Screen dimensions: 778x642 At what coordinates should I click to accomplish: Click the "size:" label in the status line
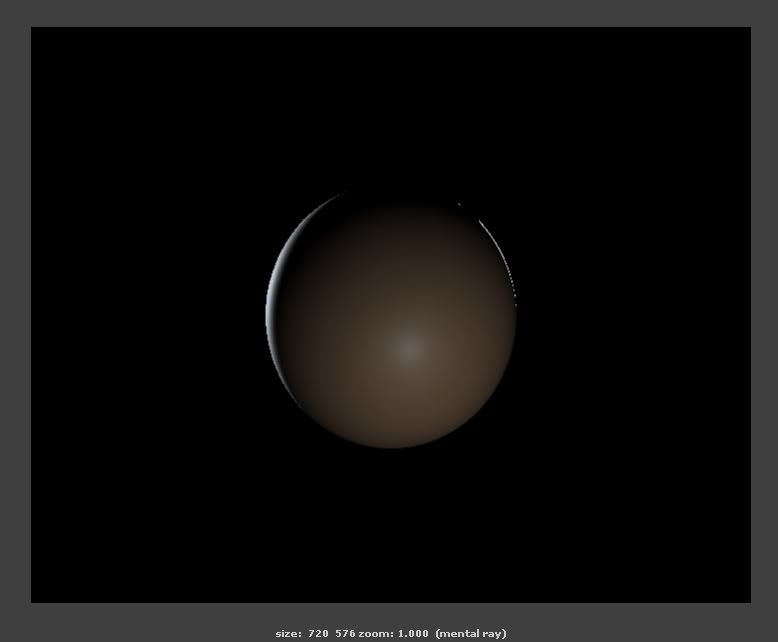(x=288, y=633)
